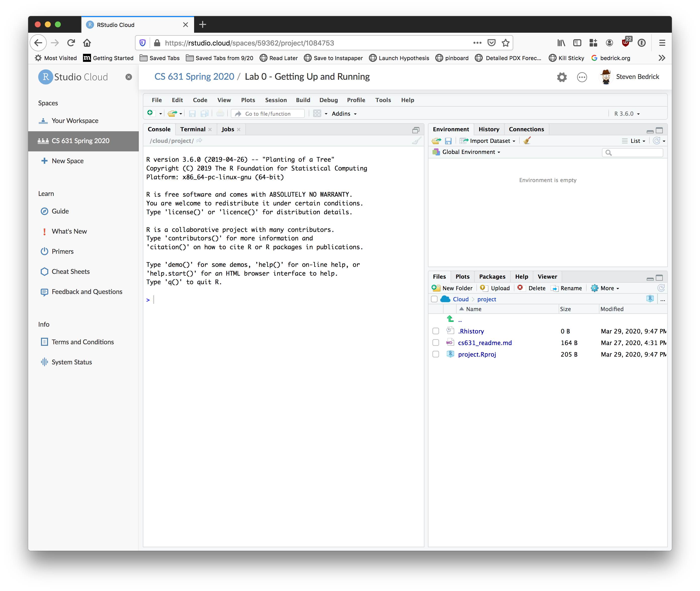Check the .Rhistory file checkbox

tap(435, 331)
